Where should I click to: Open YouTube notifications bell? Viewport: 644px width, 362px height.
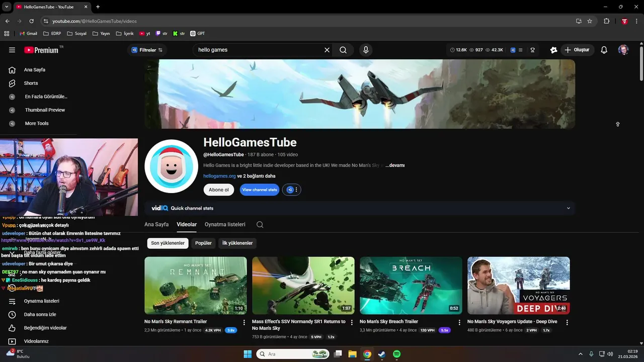[x=604, y=50]
